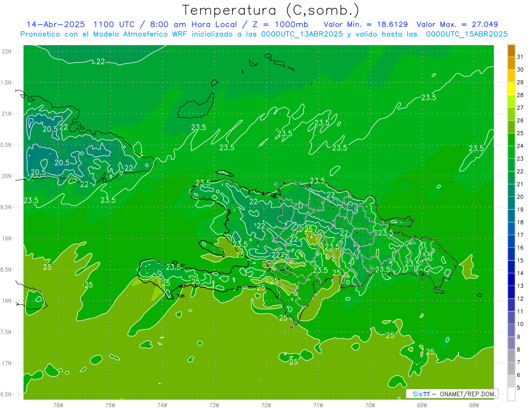The height and width of the screenshot is (411, 532).
Task: Click the 'Temperatura (C,somb.)' chart title
Action: [270, 10]
